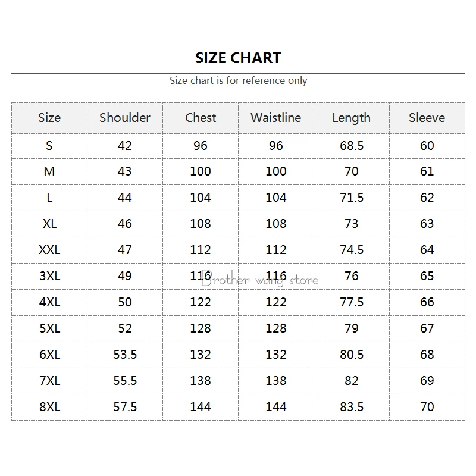The width and height of the screenshot is (476, 476).
Task: Click the 'Size chart is for reference only' note
Action: coord(238,80)
